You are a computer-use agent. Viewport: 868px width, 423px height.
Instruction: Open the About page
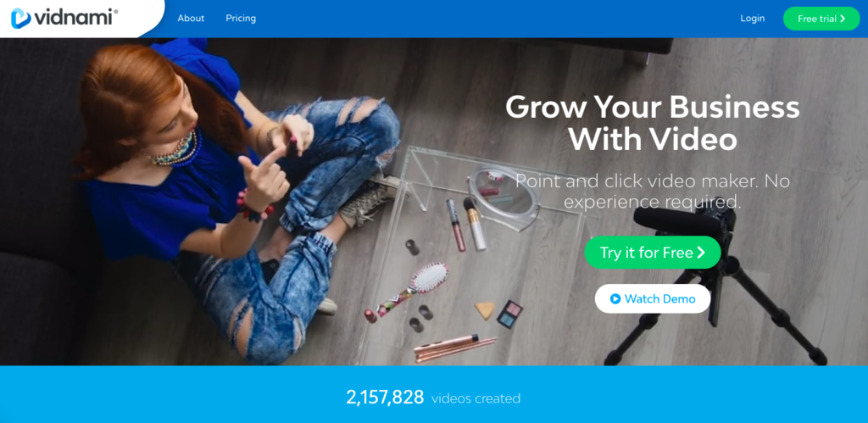coord(191,19)
